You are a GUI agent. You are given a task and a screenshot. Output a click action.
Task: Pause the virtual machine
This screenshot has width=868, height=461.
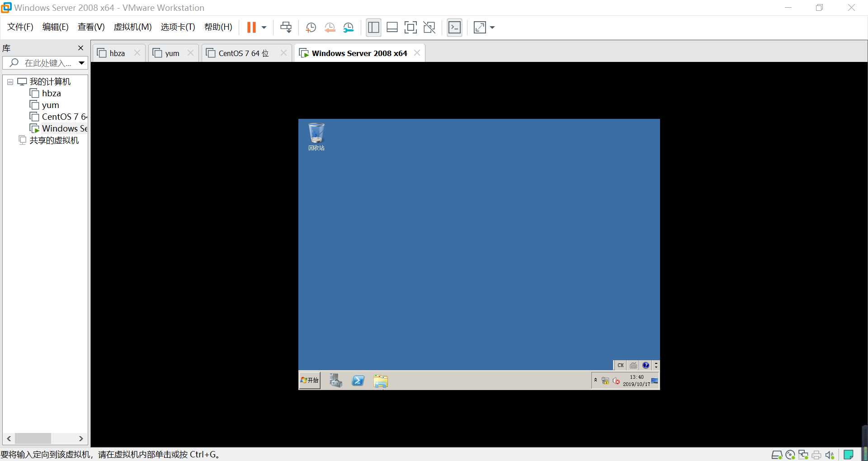251,28
